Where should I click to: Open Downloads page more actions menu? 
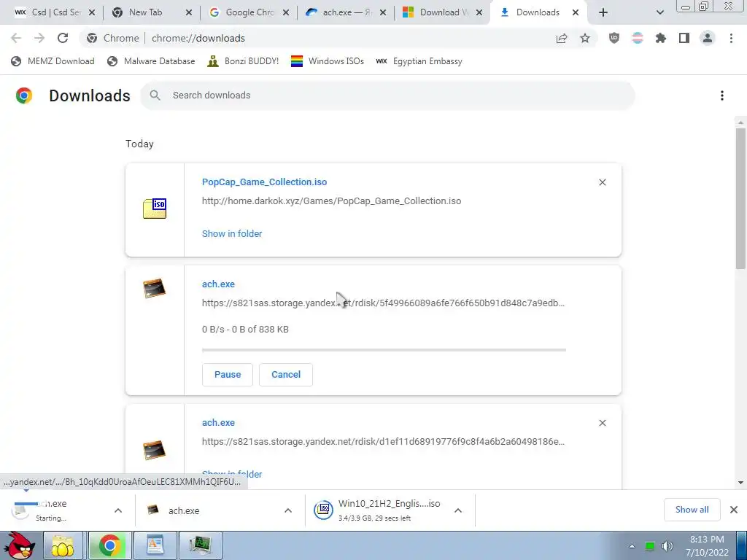click(721, 96)
